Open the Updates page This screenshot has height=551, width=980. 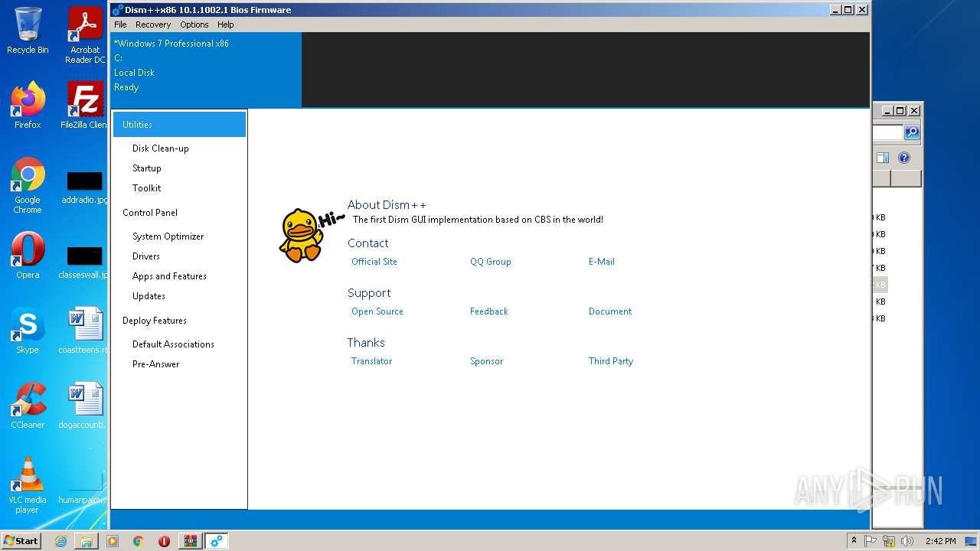coord(149,296)
